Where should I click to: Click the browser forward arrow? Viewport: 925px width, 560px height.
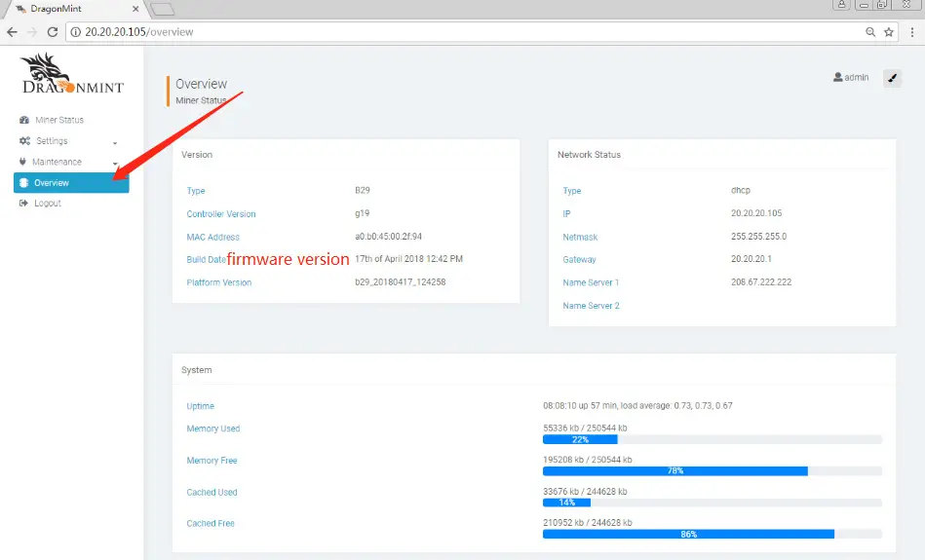point(32,32)
